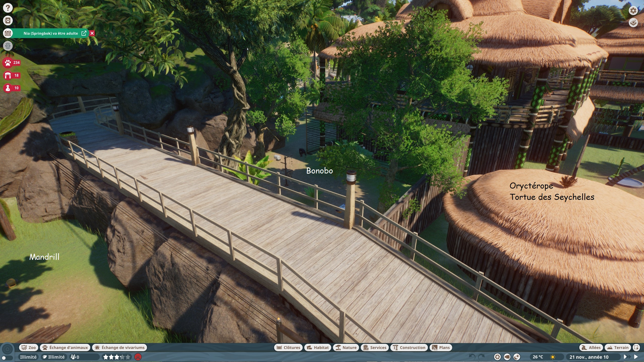644x362 pixels.
Task: Redo the last action arrow
Action: click(481, 357)
